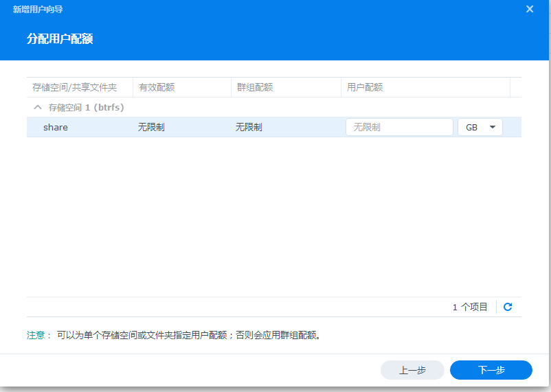Image resolution: width=551 pixels, height=392 pixels.
Task: Click share's group quota 无限制 cell
Action: point(249,127)
